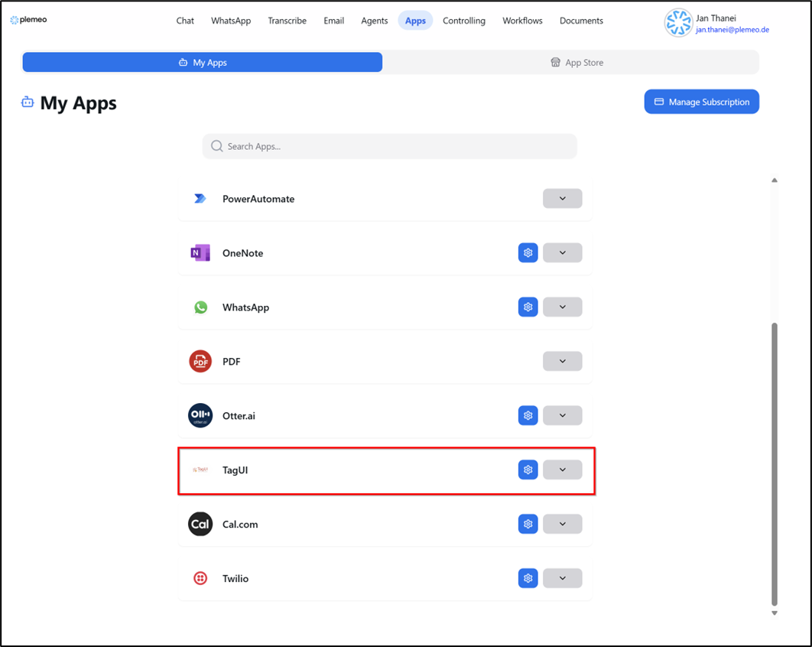Click the plemeo logo
The height and width of the screenshot is (647, 812).
pyautogui.click(x=28, y=21)
